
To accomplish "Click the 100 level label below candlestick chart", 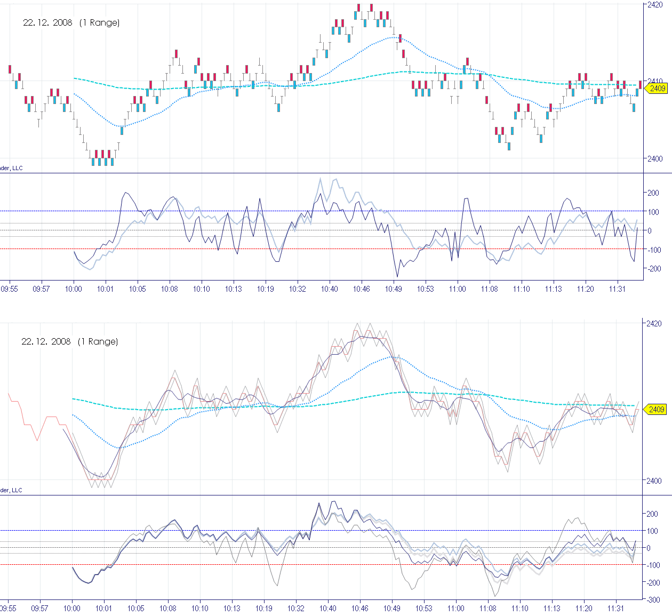I will click(653, 212).
